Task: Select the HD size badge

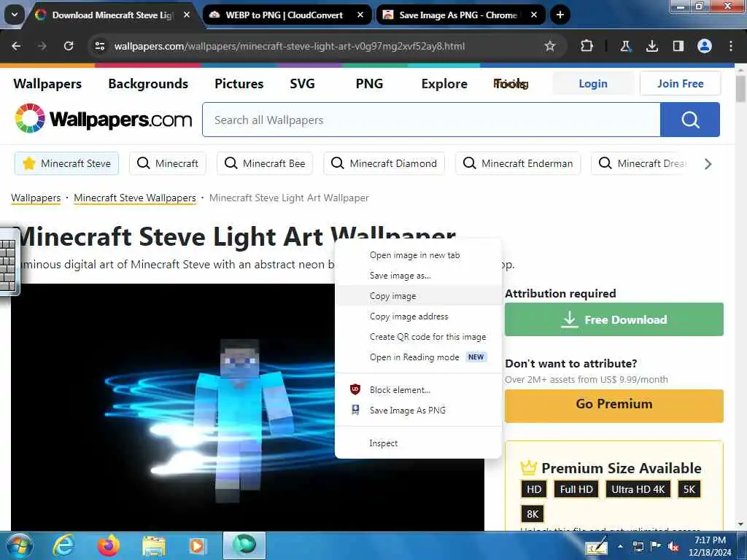Action: click(x=534, y=489)
